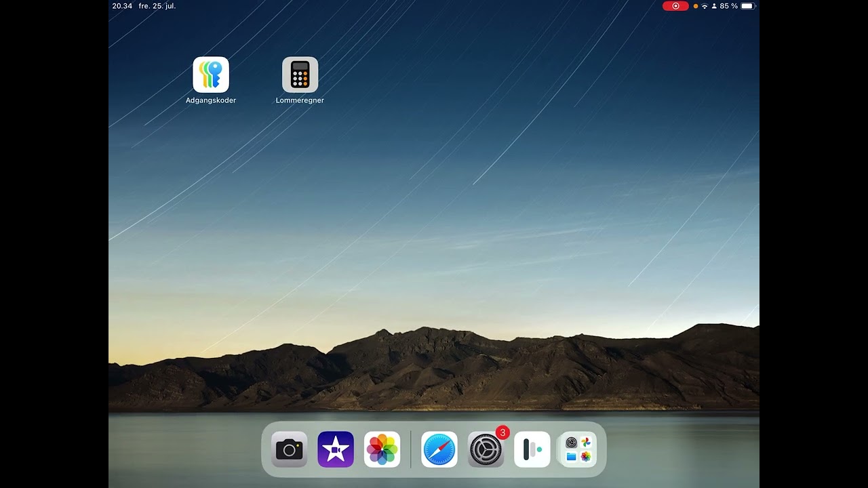The width and height of the screenshot is (868, 488).
Task: Open Settings showing 3 notifications badge
Action: coord(484,449)
